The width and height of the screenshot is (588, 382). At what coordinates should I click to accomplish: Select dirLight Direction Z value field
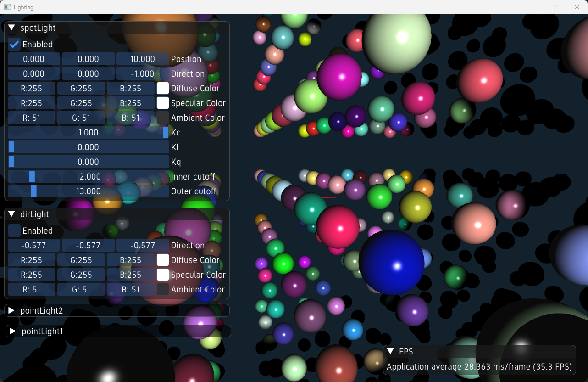143,246
